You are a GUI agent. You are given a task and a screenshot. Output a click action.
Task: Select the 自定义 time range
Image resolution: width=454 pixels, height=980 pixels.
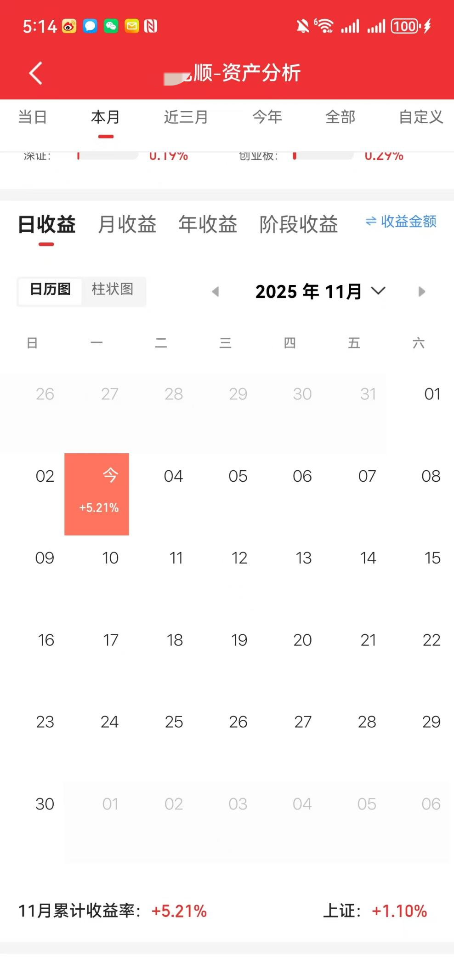[x=420, y=117]
